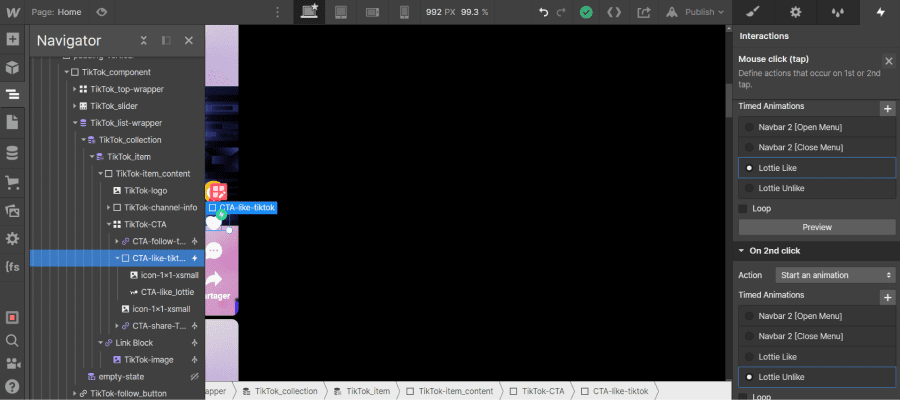
Task: Toggle preview mode eye icon
Action: (x=102, y=12)
